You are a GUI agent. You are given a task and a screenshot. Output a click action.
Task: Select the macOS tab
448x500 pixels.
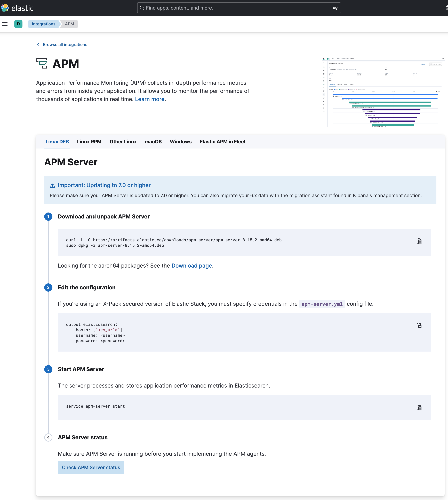point(153,142)
